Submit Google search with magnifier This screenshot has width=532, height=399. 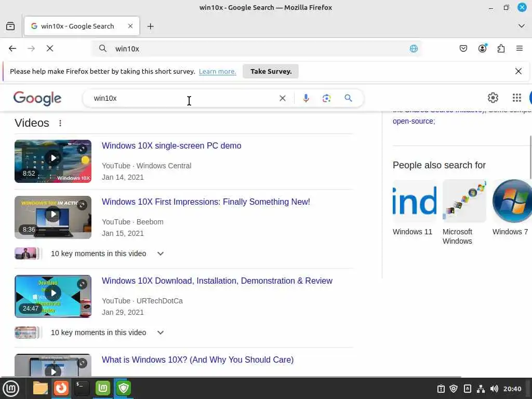348,98
